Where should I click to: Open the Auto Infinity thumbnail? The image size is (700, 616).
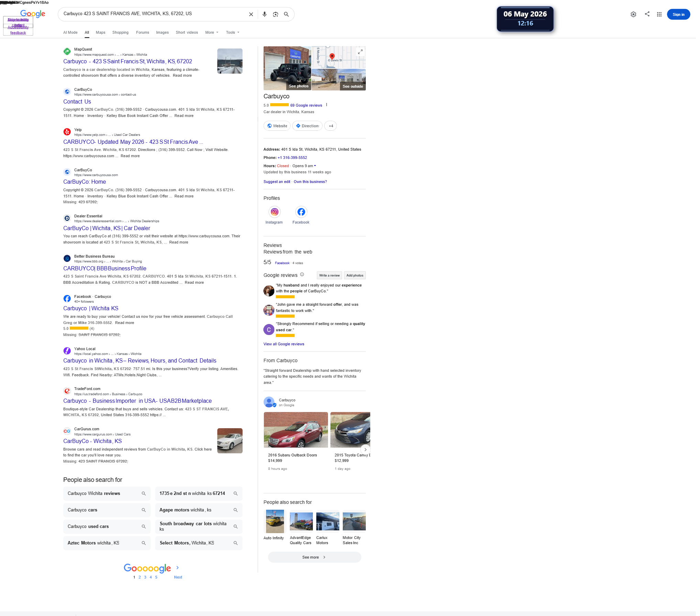tap(275, 521)
